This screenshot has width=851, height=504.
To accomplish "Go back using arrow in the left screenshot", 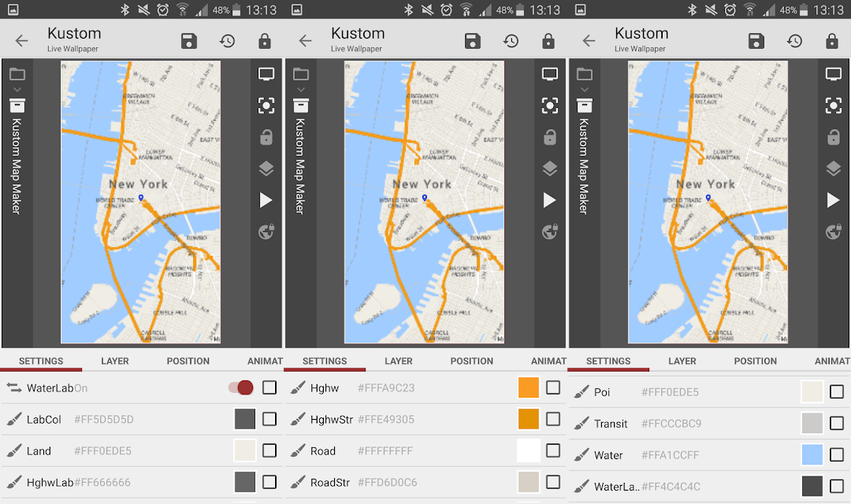I will [22, 41].
